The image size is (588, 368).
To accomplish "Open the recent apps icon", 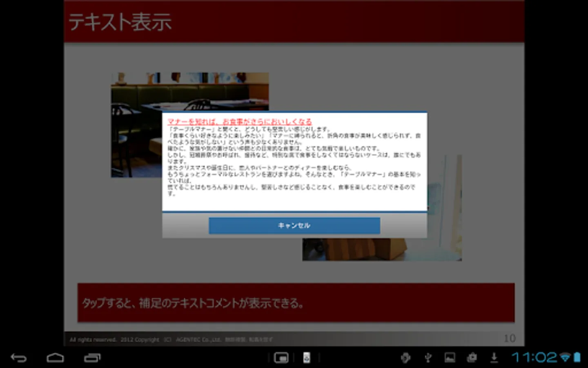I will (92, 358).
